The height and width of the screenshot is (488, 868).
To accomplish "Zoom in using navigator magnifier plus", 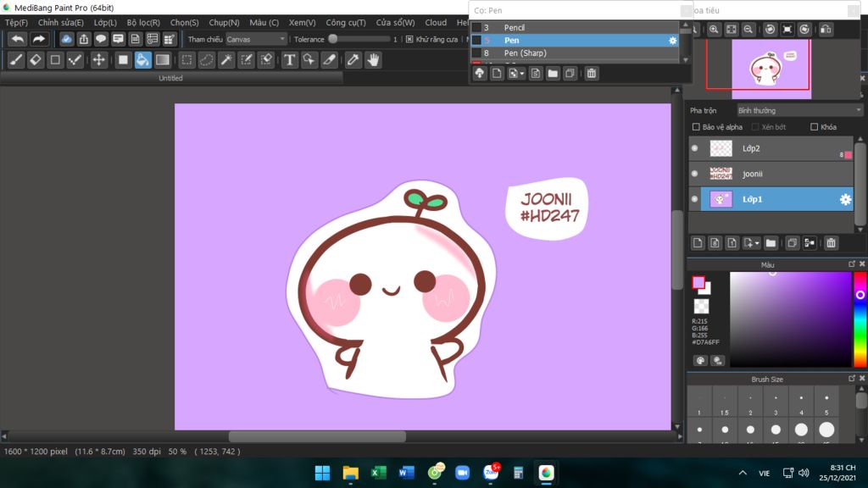I will click(714, 30).
